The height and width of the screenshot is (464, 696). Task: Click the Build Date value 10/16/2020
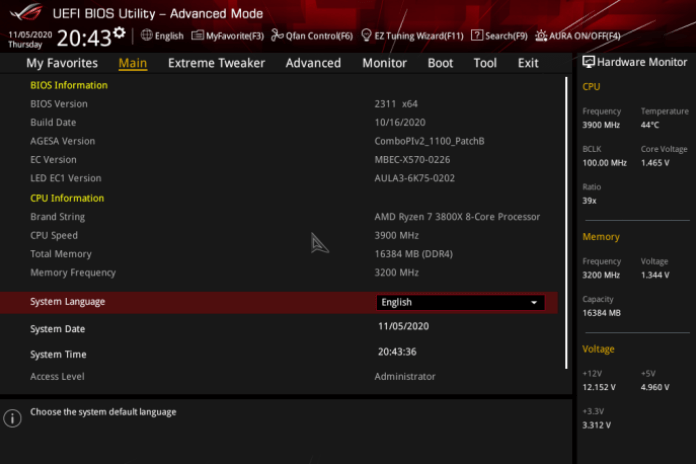pyautogui.click(x=400, y=123)
